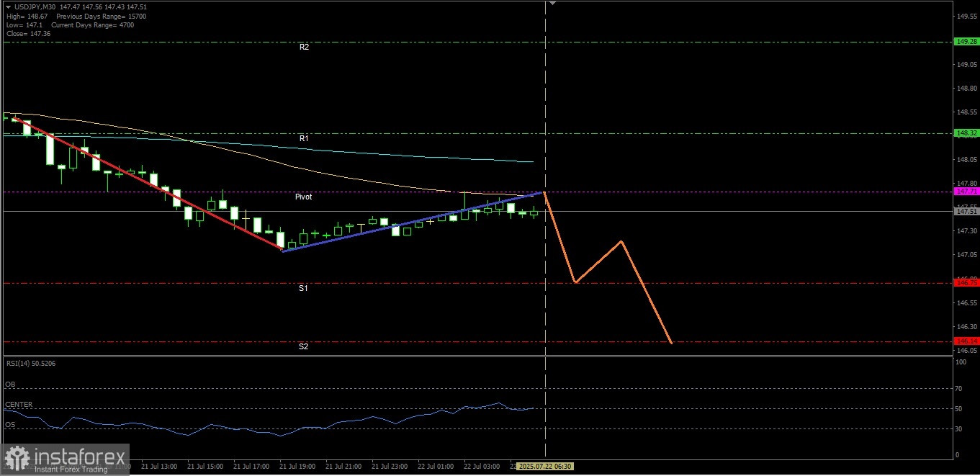
Task: Click 146.30 on the price scale
Action: [966, 326]
